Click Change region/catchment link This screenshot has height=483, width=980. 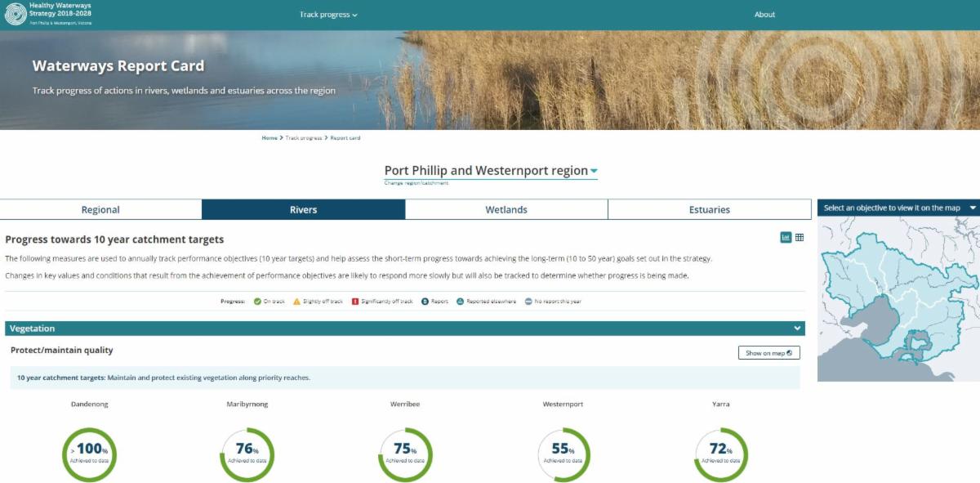(x=416, y=183)
